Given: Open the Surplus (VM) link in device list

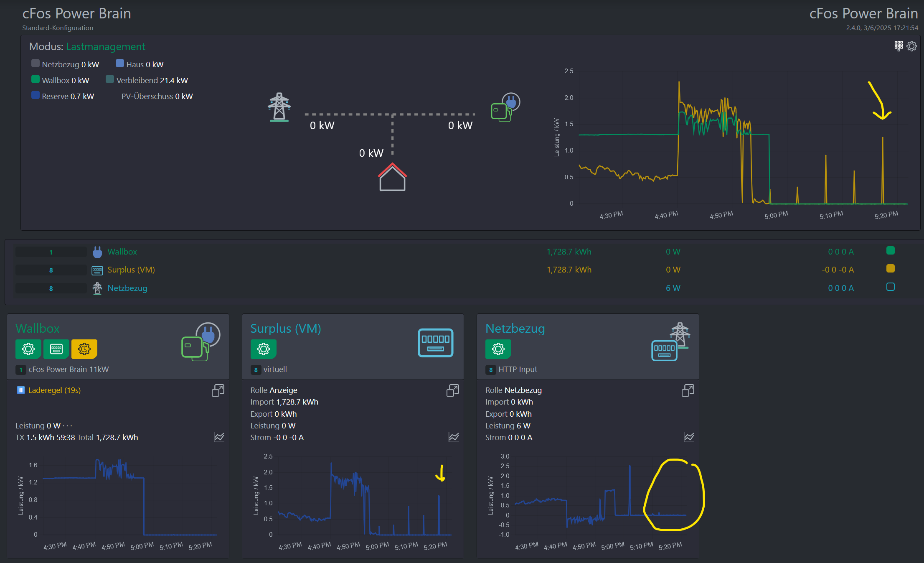Looking at the screenshot, I should click(x=131, y=270).
